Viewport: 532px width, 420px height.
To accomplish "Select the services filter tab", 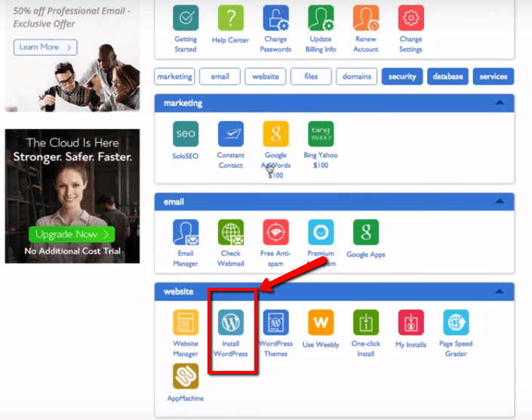I will (x=494, y=76).
